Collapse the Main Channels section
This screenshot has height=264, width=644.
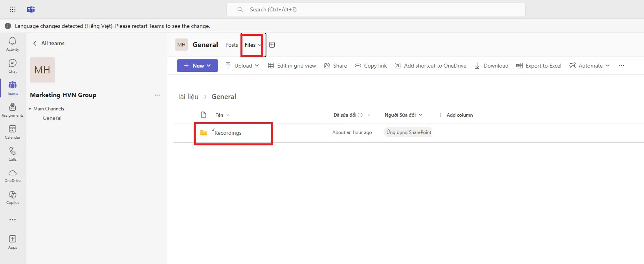point(30,109)
